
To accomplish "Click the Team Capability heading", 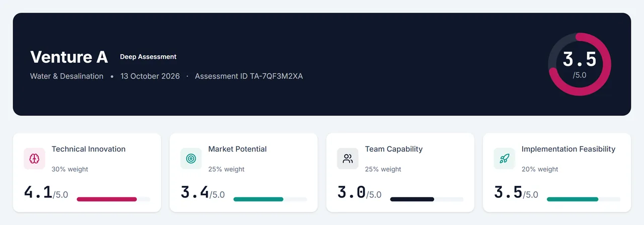I will pos(394,149).
